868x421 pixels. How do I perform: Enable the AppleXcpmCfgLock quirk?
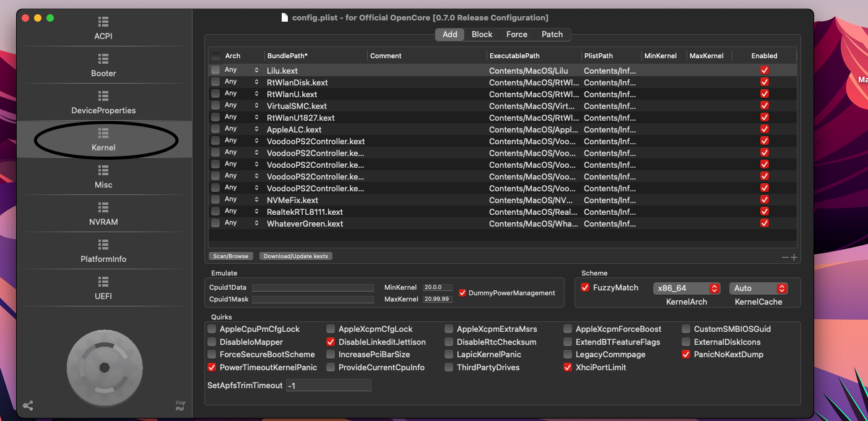coord(331,329)
